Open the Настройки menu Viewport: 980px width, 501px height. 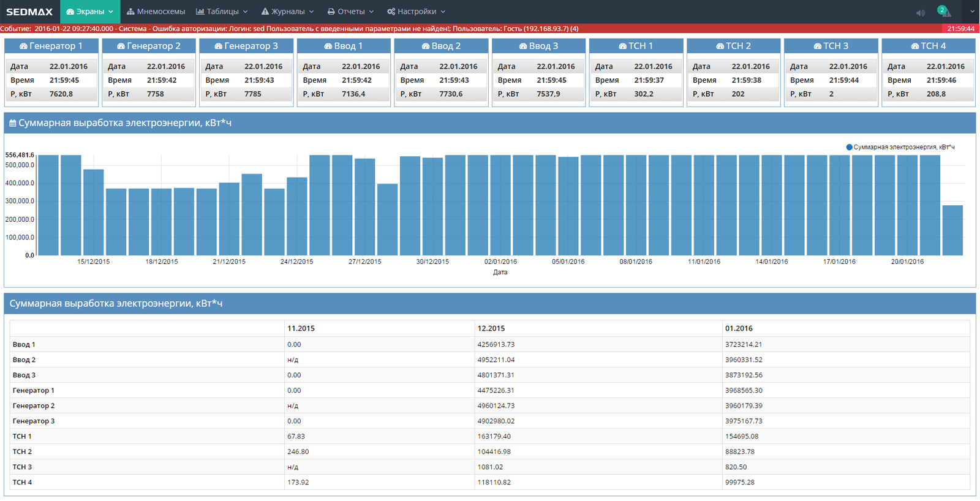coord(416,12)
